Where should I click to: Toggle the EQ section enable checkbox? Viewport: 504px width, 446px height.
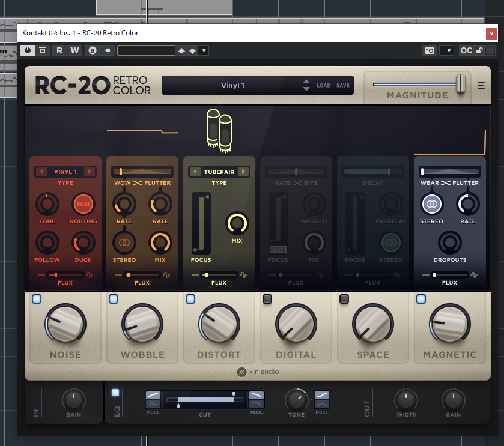pos(115,393)
